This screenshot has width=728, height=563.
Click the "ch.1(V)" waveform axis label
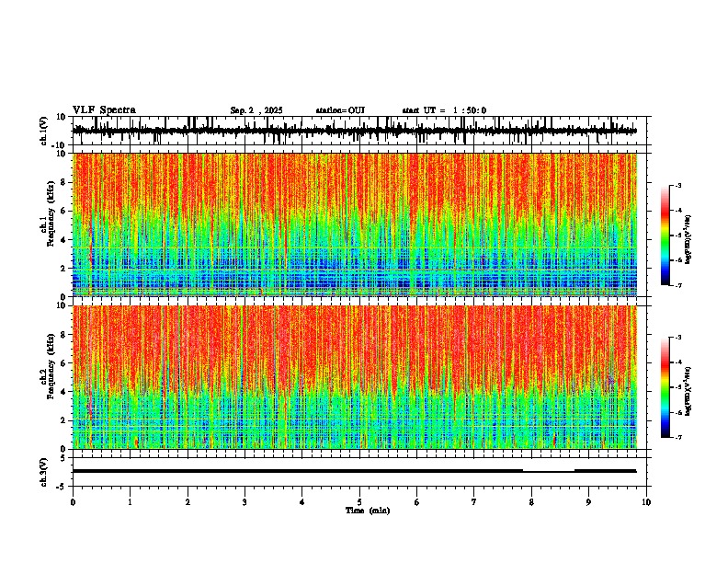tap(43, 131)
